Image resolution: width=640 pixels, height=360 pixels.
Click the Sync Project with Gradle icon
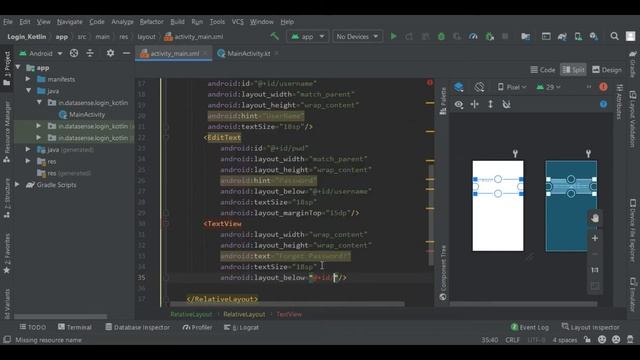(562, 36)
